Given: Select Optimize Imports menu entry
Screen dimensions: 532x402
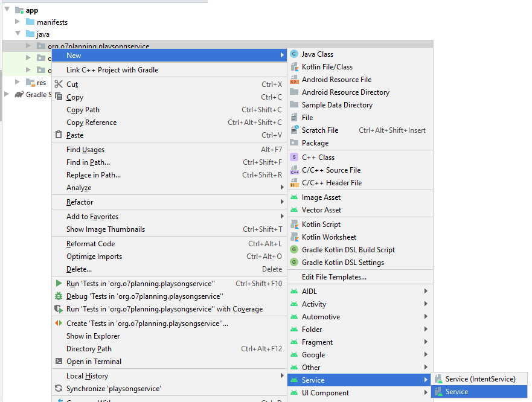Looking at the screenshot, I should pos(169,257).
